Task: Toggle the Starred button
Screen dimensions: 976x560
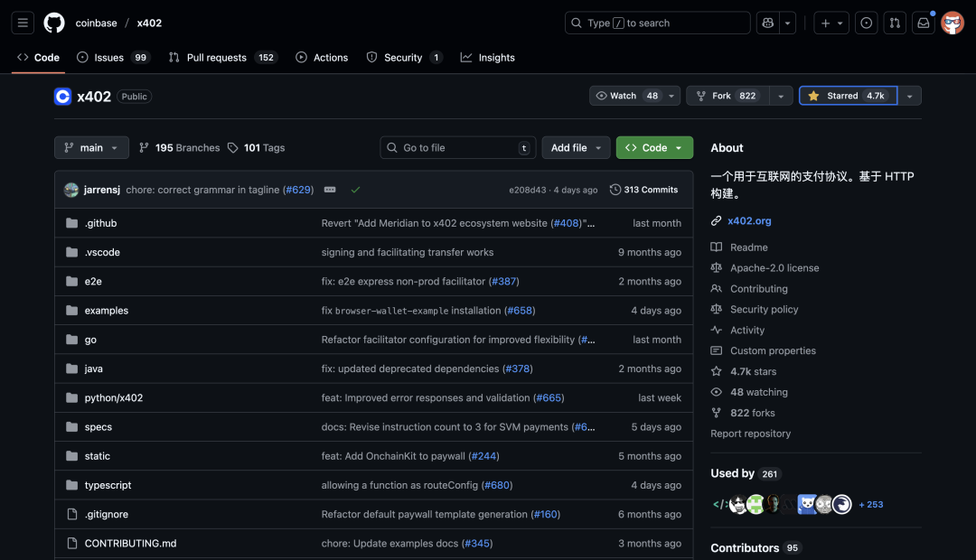Action: 849,96
